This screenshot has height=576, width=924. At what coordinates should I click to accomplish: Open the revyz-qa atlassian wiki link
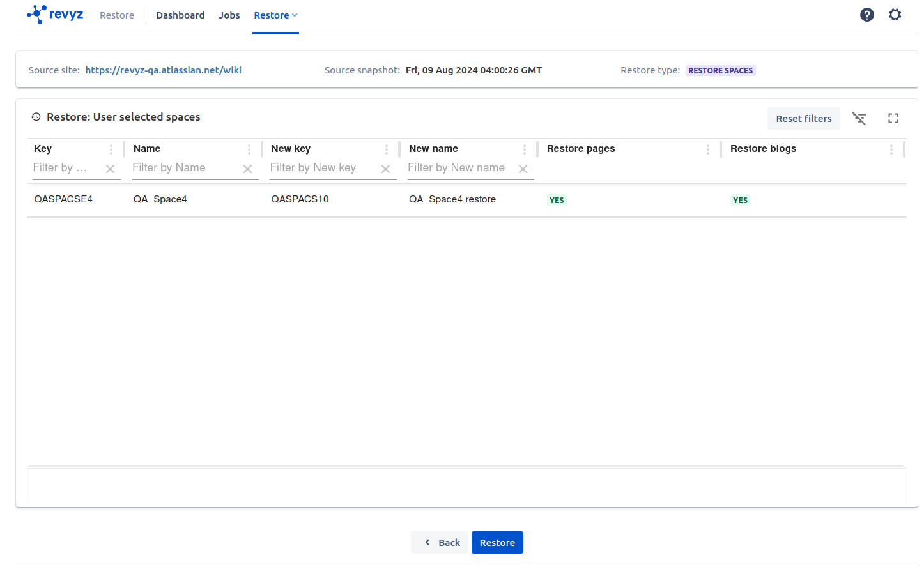pos(163,70)
